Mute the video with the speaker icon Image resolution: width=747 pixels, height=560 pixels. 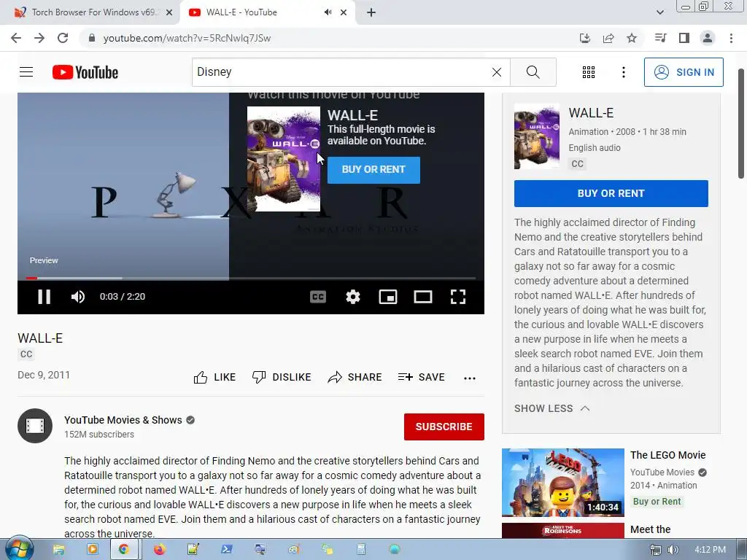click(x=77, y=297)
